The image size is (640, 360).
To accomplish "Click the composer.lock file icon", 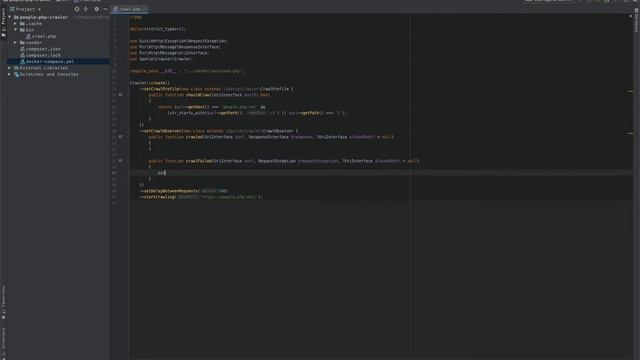I will click(x=22, y=55).
